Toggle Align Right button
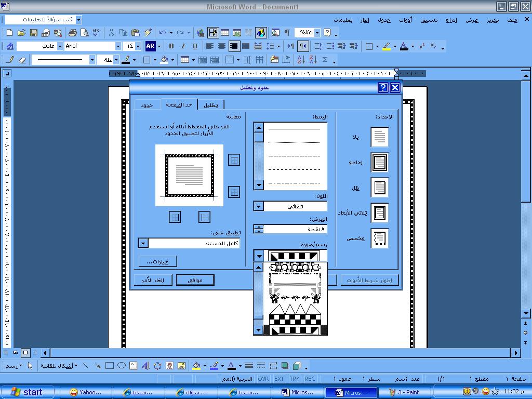Image resolution: width=532 pixels, height=399 pixels. tap(234, 46)
